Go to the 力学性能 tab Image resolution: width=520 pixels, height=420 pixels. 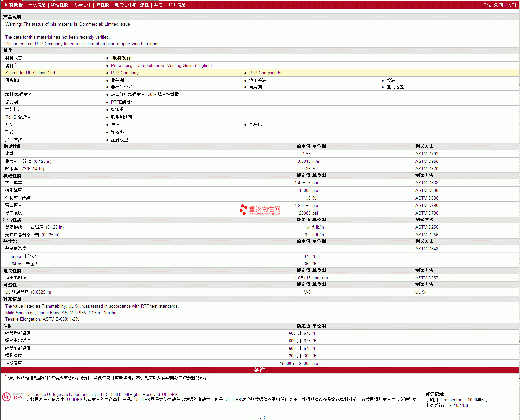82,5
